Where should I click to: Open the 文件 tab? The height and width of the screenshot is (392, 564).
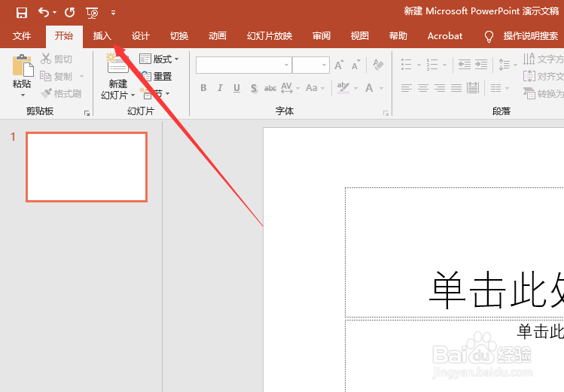[x=22, y=36]
